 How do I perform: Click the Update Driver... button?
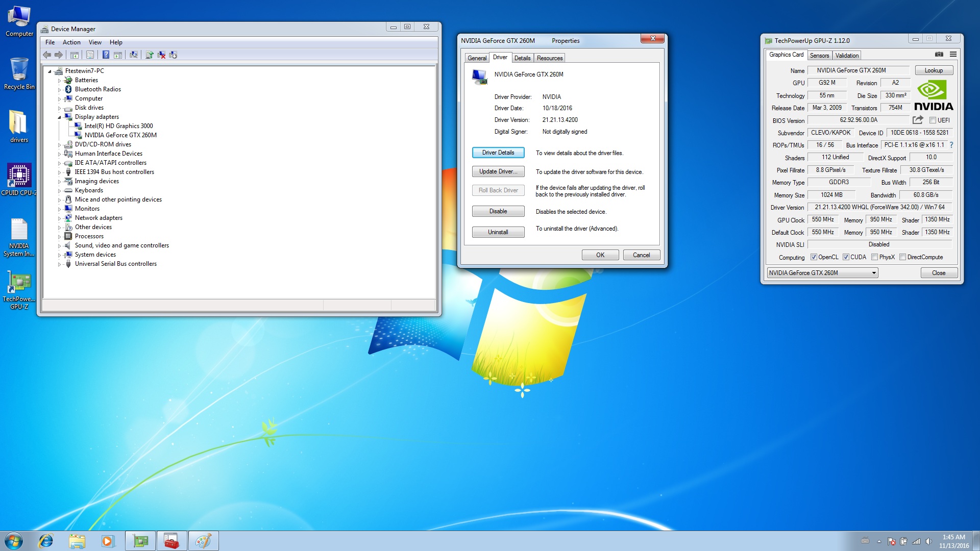(x=498, y=171)
